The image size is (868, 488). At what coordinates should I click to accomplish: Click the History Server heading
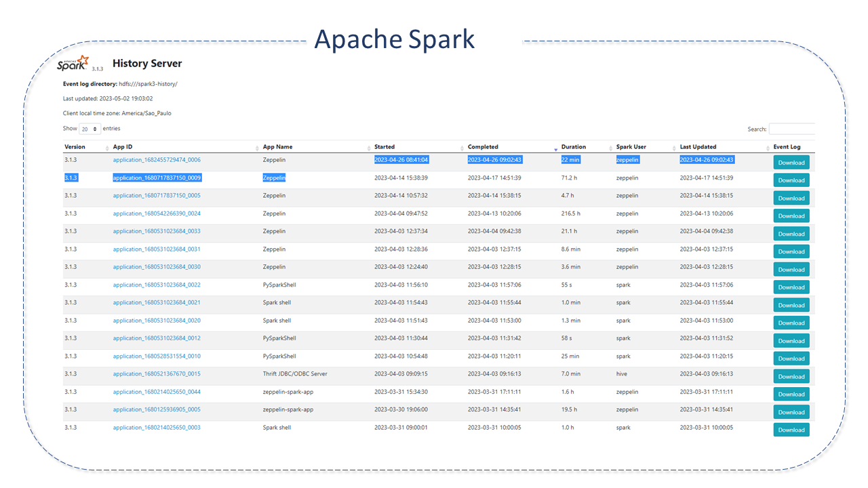pos(147,63)
